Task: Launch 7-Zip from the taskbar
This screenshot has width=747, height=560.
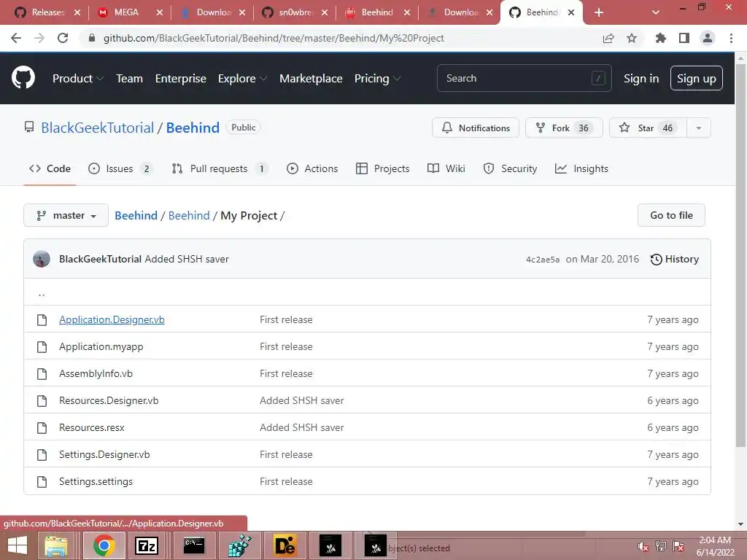Action: point(147,546)
